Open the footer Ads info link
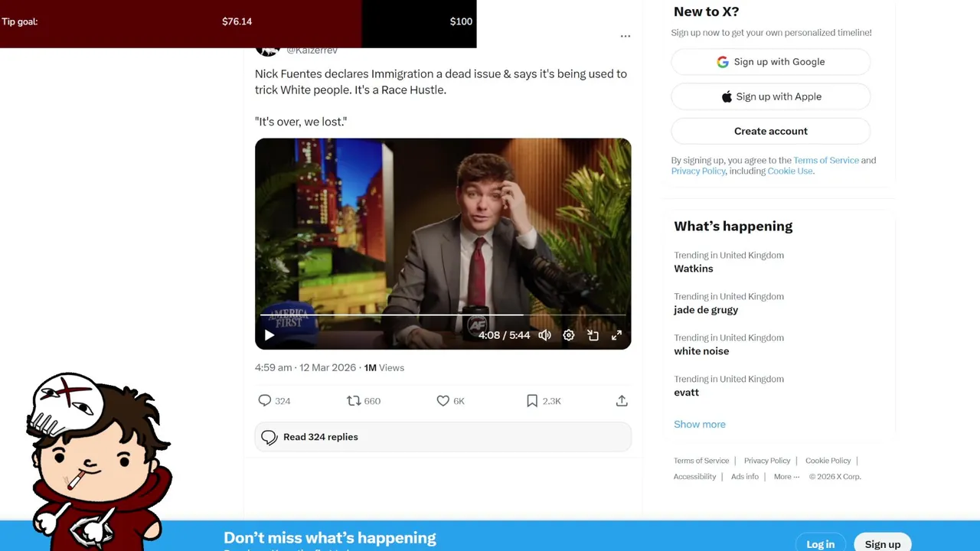Image resolution: width=980 pixels, height=551 pixels. (745, 477)
